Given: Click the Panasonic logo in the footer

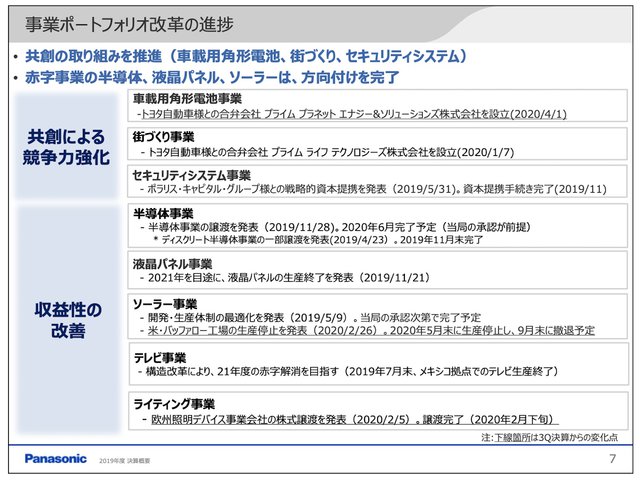Looking at the screenshot, I should click(x=55, y=459).
